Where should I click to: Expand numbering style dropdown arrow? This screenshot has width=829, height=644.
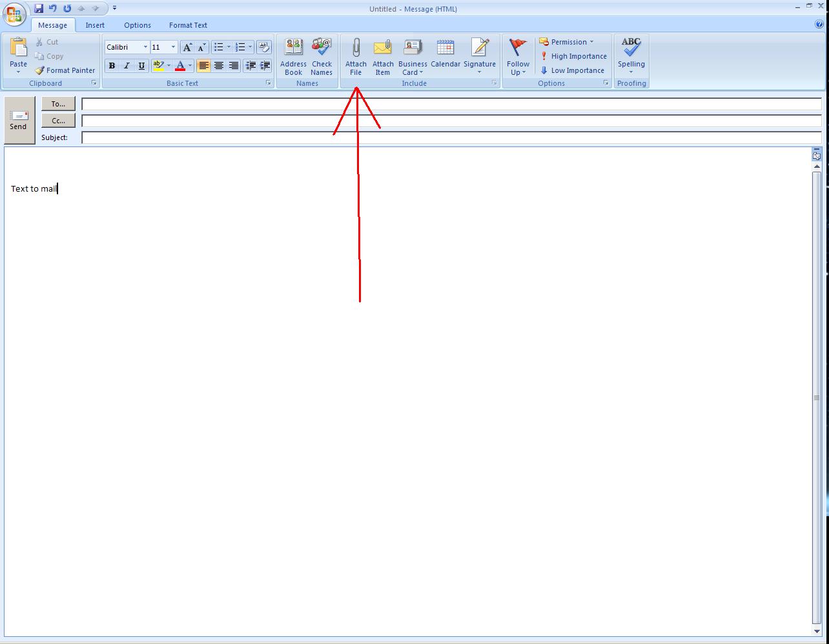click(251, 47)
